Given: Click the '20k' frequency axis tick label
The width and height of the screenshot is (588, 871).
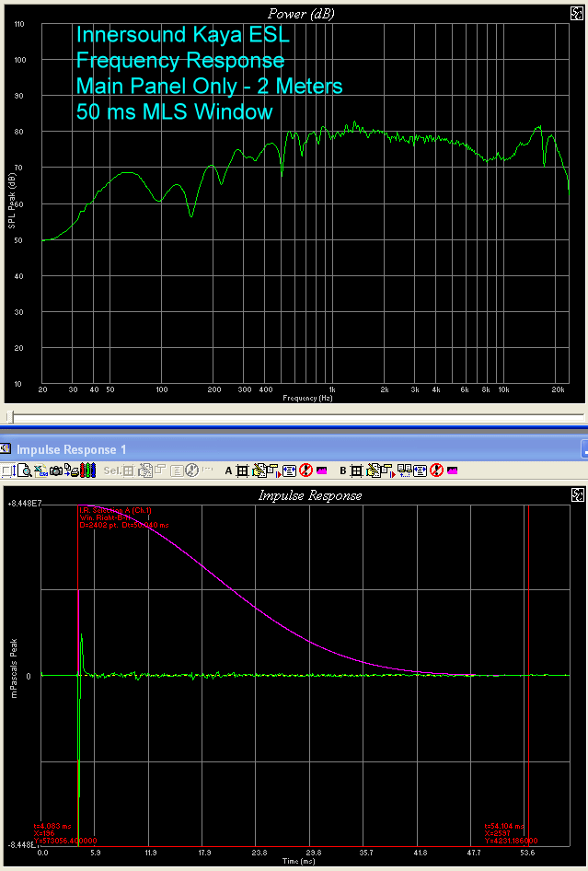Looking at the screenshot, I should click(558, 390).
